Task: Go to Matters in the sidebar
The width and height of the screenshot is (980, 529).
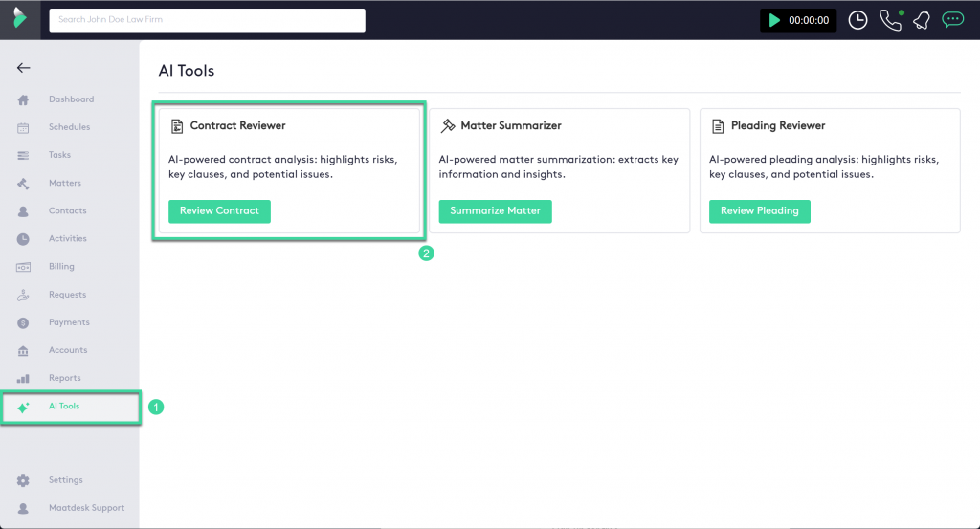Action: (65, 183)
